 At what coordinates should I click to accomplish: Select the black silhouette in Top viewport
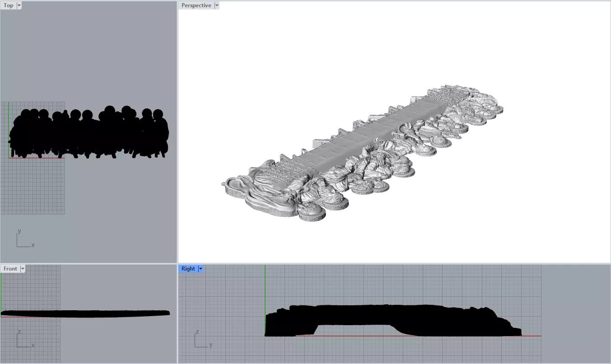[x=89, y=132]
